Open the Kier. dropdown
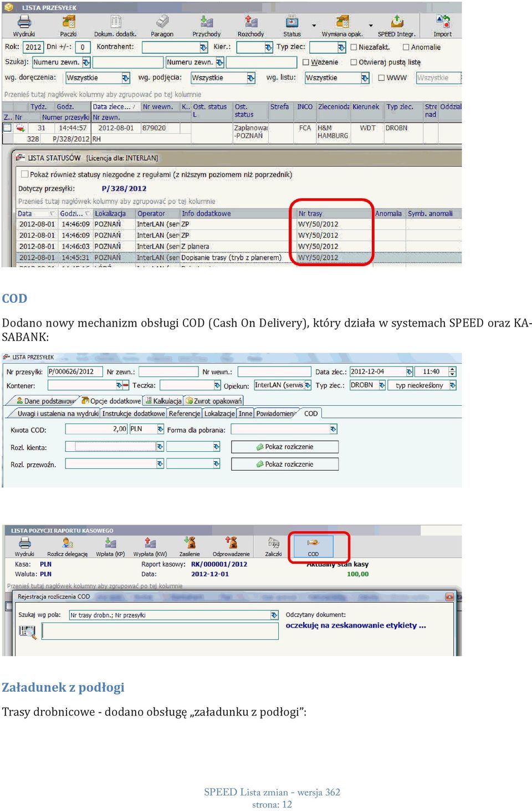532x811 pixels. tap(268, 48)
